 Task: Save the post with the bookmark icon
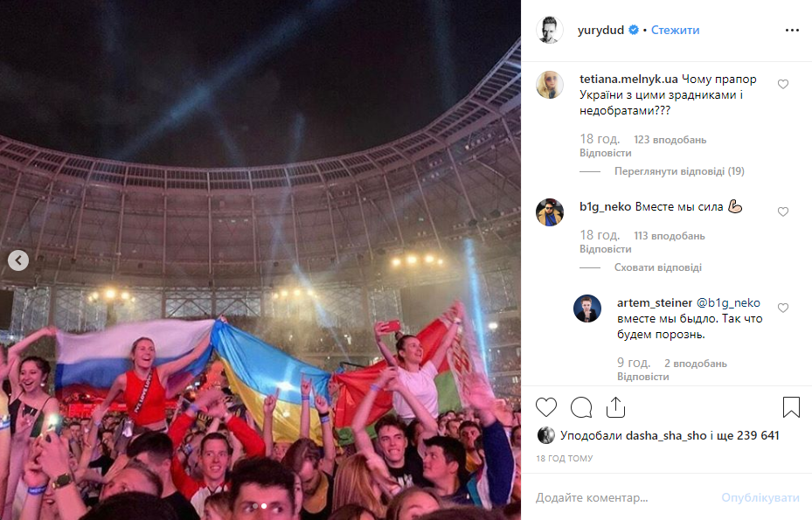pos(791,407)
